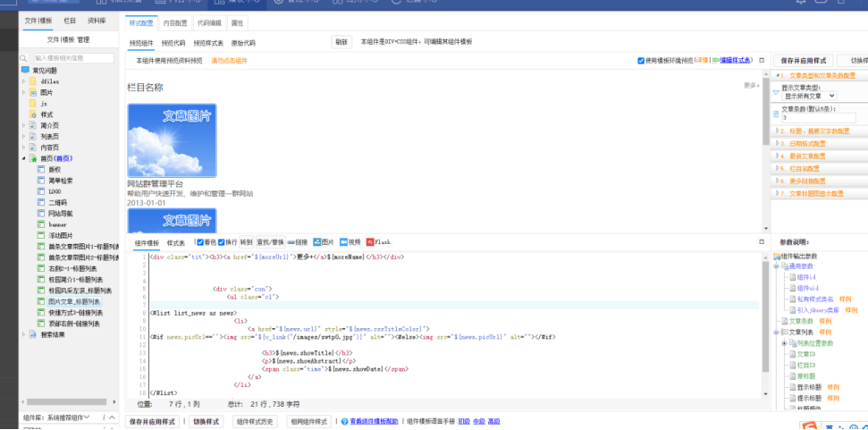Uncheck 使用模板环境预览 checkbox
Viewport: 868px width, 430px height.
pos(641,61)
